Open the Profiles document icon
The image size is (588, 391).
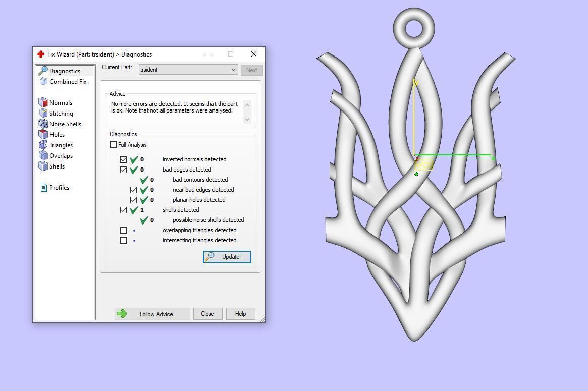click(x=44, y=188)
